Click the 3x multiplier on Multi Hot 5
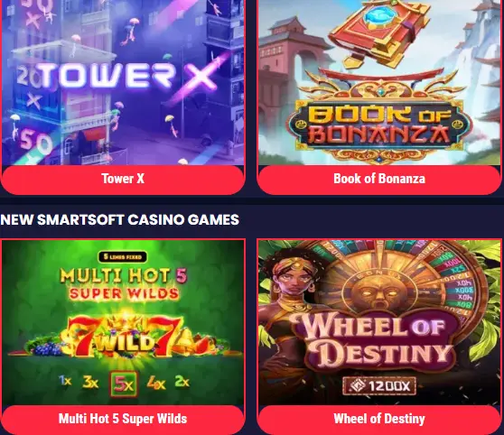This screenshot has width=504, height=435. point(90,383)
